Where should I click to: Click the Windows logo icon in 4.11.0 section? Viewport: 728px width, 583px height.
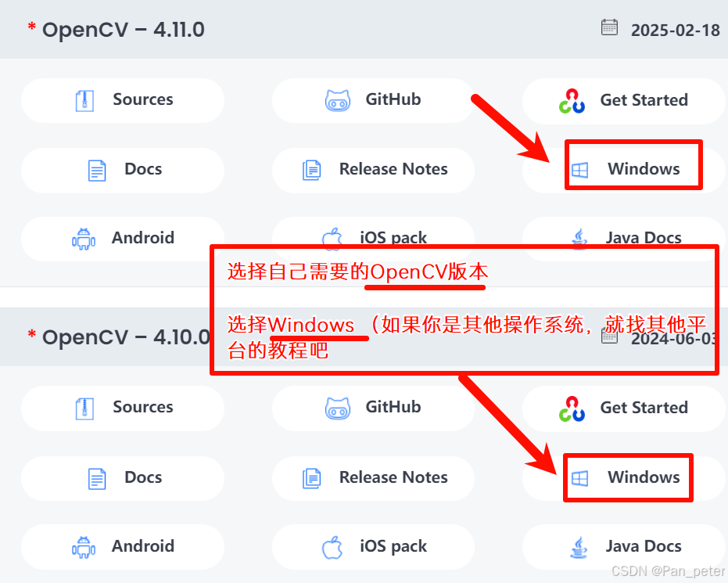coord(579,170)
